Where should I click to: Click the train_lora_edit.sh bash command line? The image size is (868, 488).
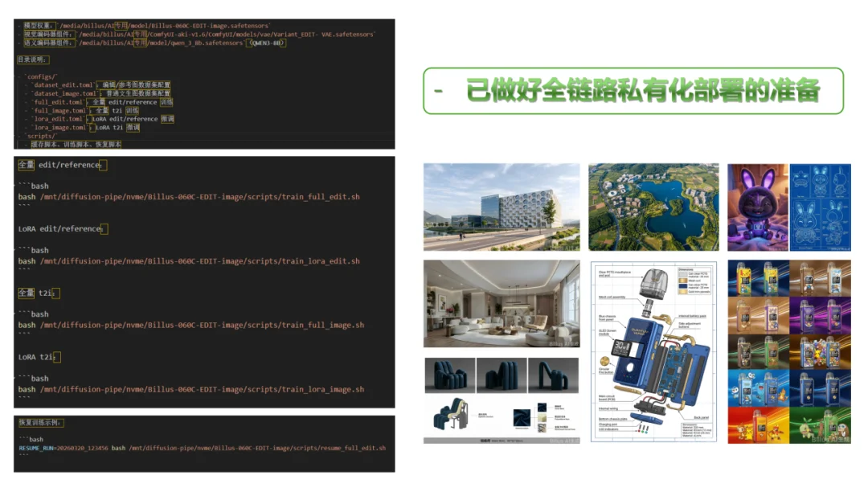pyautogui.click(x=189, y=261)
